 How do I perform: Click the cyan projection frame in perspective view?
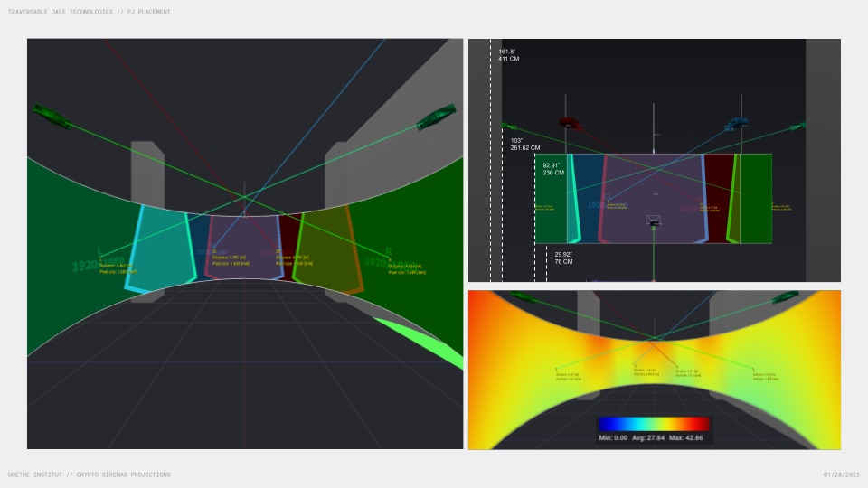pyautogui.click(x=161, y=248)
